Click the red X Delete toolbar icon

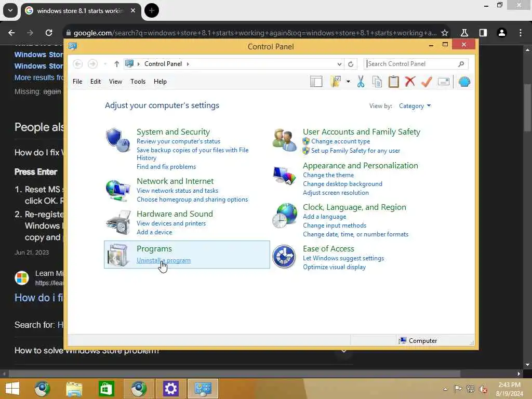coord(410,82)
